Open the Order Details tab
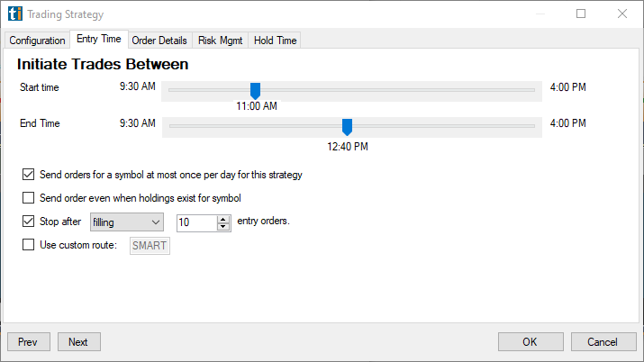This screenshot has width=644, height=362. coord(159,41)
